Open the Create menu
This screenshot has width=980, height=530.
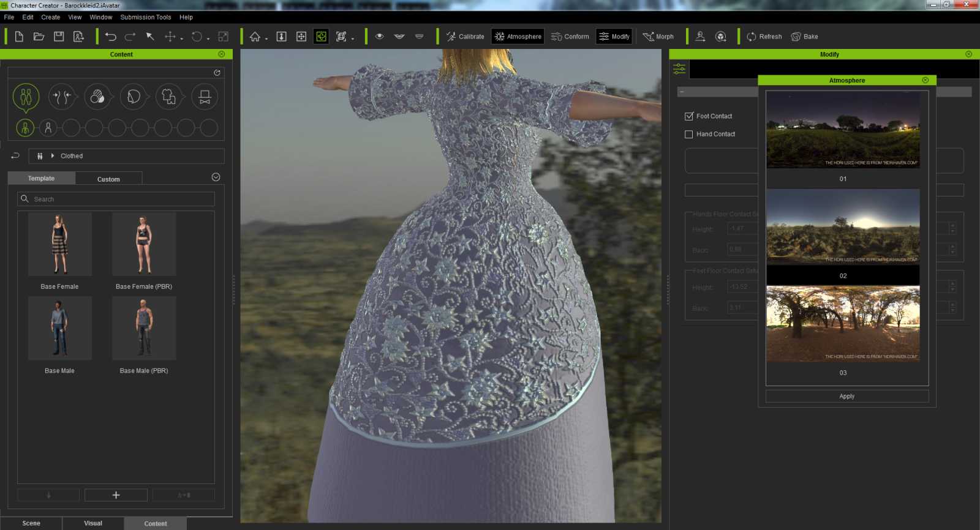click(x=51, y=17)
